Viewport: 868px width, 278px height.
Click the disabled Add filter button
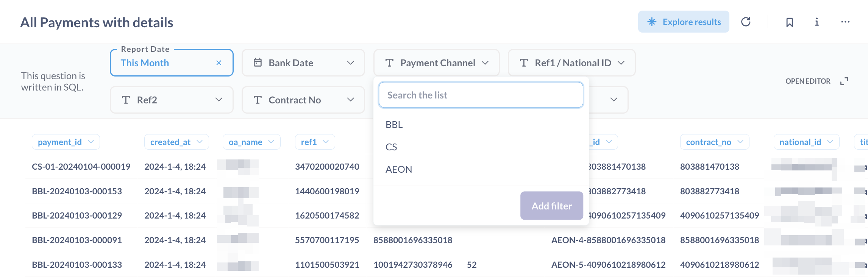551,206
